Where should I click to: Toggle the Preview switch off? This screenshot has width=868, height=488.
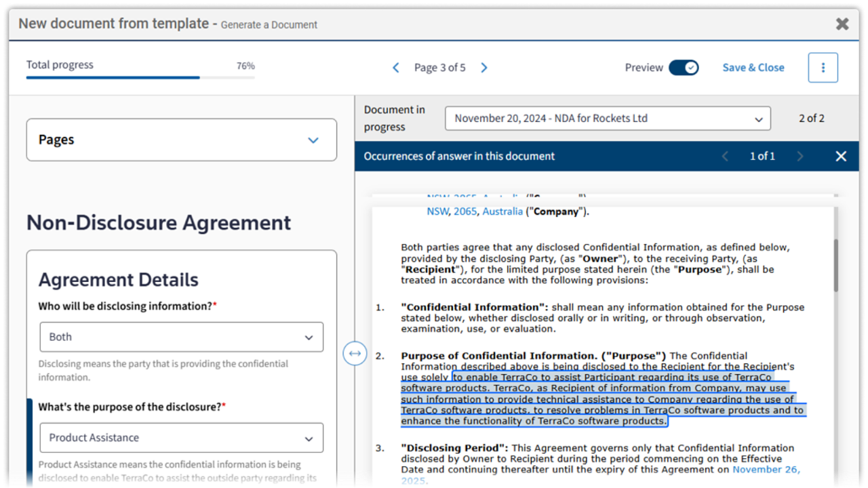[683, 68]
